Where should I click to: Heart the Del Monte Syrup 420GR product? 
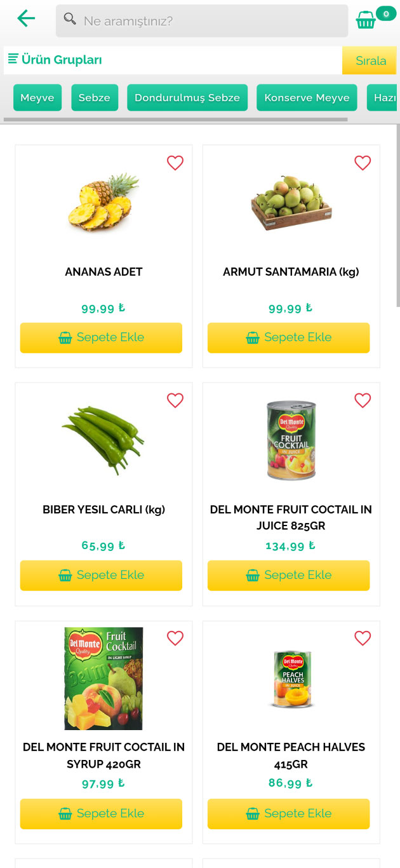(x=175, y=638)
